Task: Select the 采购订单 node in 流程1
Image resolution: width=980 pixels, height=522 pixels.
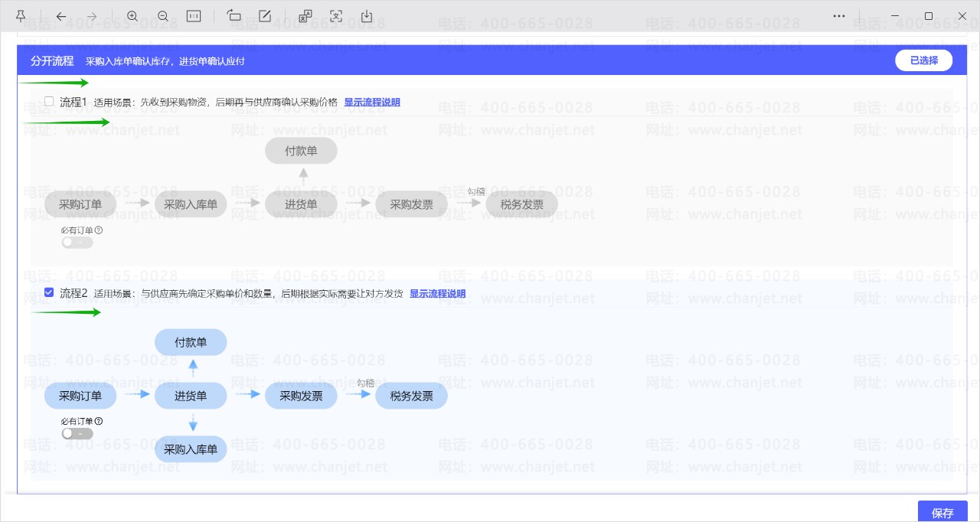Action: [x=80, y=204]
